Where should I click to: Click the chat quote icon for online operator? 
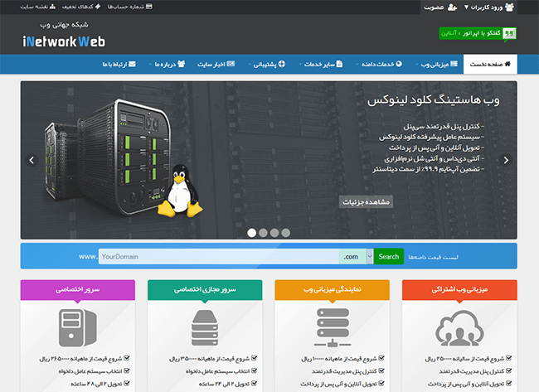coord(509,33)
